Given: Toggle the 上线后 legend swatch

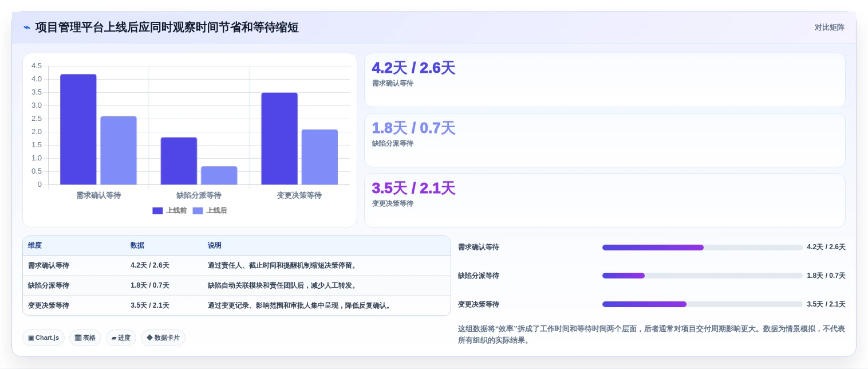Looking at the screenshot, I should tap(198, 211).
